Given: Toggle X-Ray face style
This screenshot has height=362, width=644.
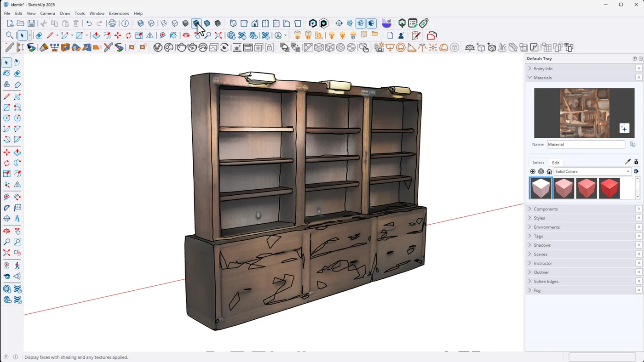Looking at the screenshot, I should coord(141,23).
